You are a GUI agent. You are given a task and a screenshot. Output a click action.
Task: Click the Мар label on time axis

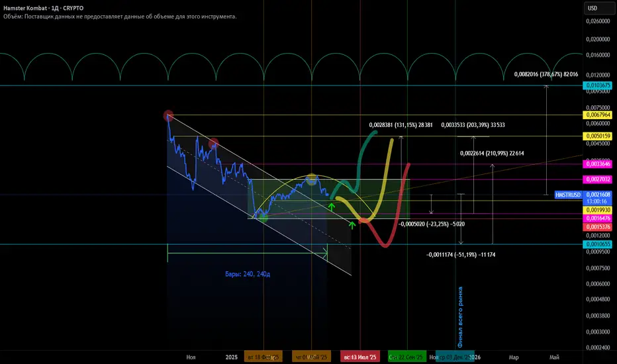[514, 357]
